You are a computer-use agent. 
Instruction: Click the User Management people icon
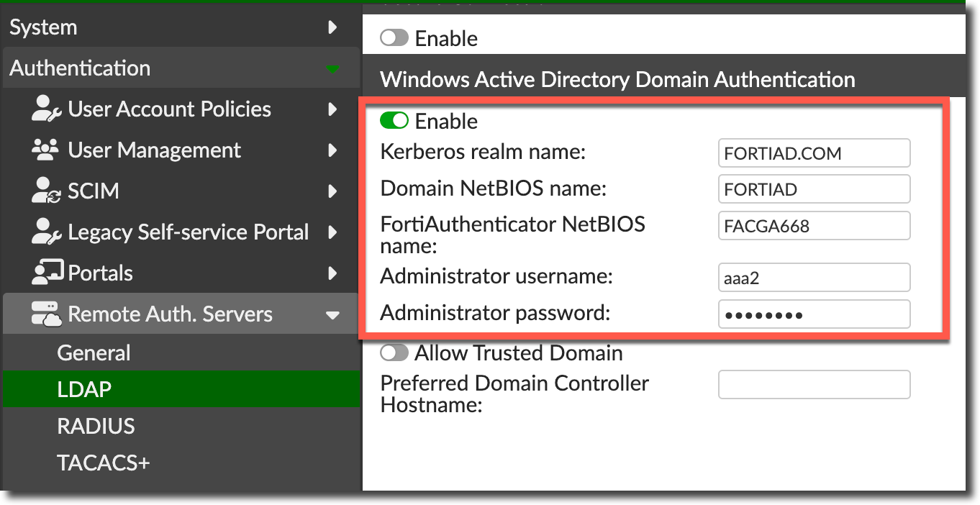point(47,150)
